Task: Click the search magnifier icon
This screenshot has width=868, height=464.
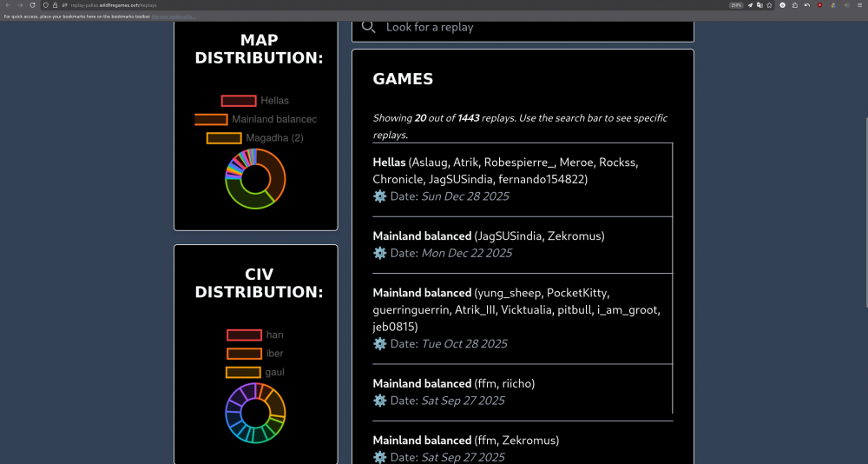Action: point(368,27)
